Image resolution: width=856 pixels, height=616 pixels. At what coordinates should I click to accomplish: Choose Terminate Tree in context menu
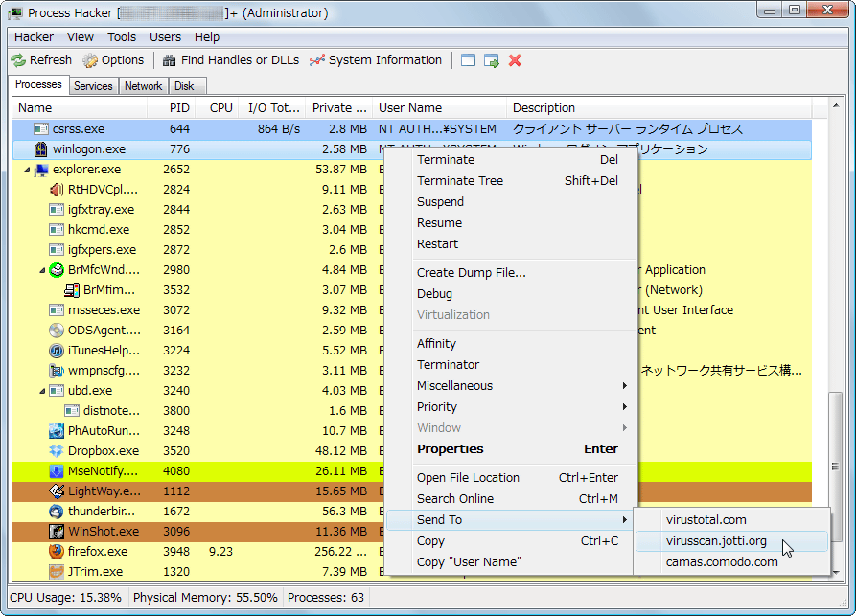[x=511, y=181]
